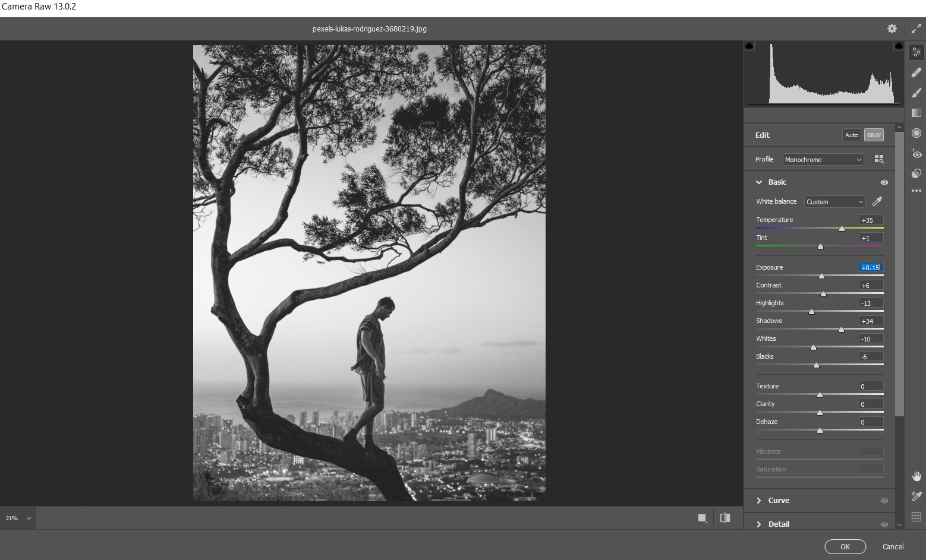This screenshot has width=926, height=560.
Task: Select the Hand tool
Action: tap(917, 476)
